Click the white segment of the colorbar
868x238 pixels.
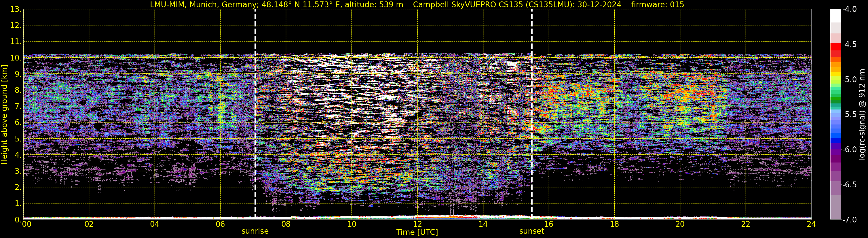point(835,16)
